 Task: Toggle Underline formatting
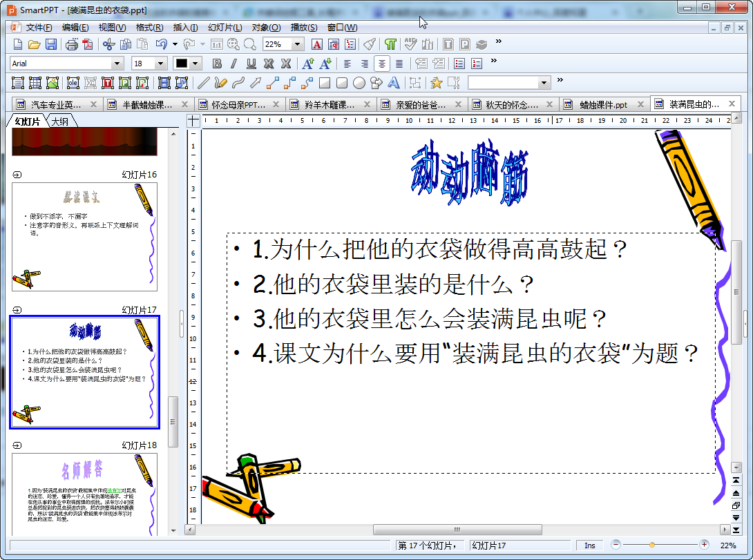tap(251, 64)
